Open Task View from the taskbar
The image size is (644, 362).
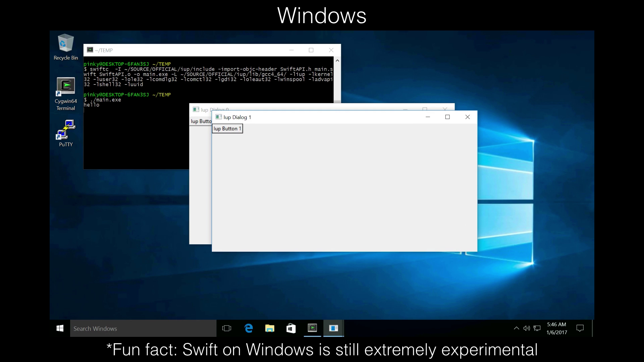point(227,328)
